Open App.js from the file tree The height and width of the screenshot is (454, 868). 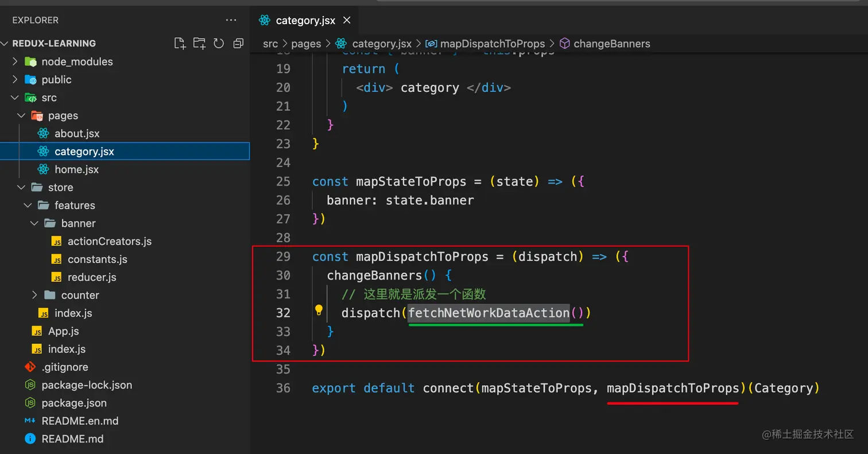pyautogui.click(x=64, y=331)
